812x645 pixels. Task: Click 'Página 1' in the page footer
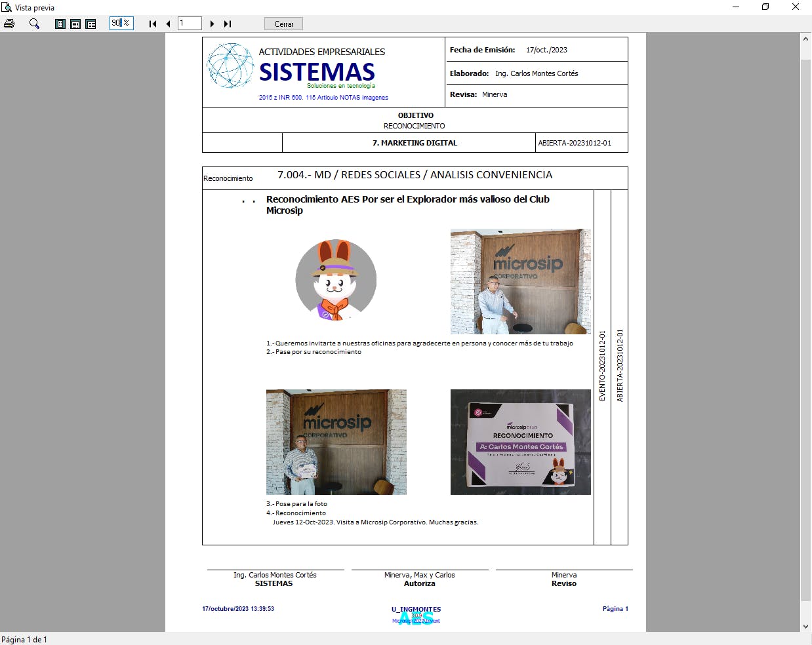click(x=615, y=609)
